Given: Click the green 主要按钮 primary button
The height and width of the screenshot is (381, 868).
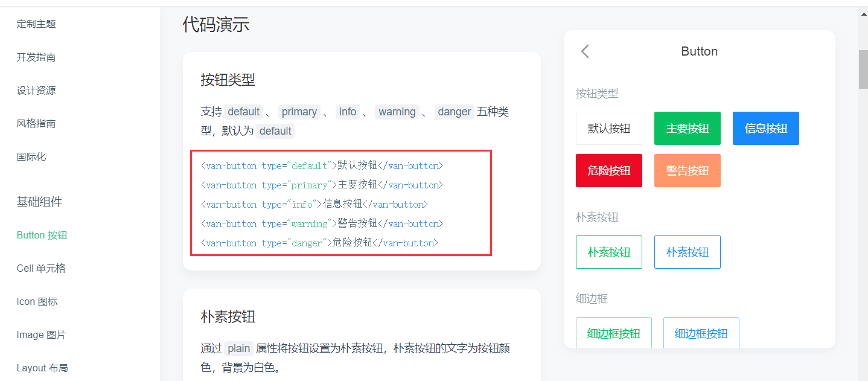Looking at the screenshot, I should [687, 128].
